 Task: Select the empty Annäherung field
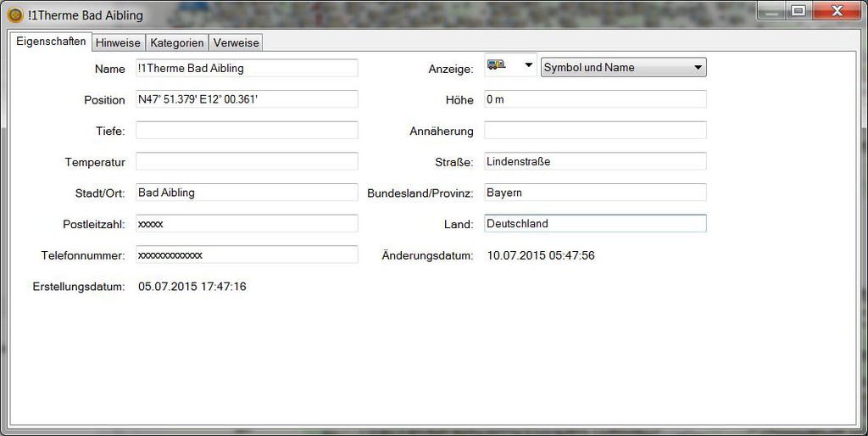coord(594,131)
